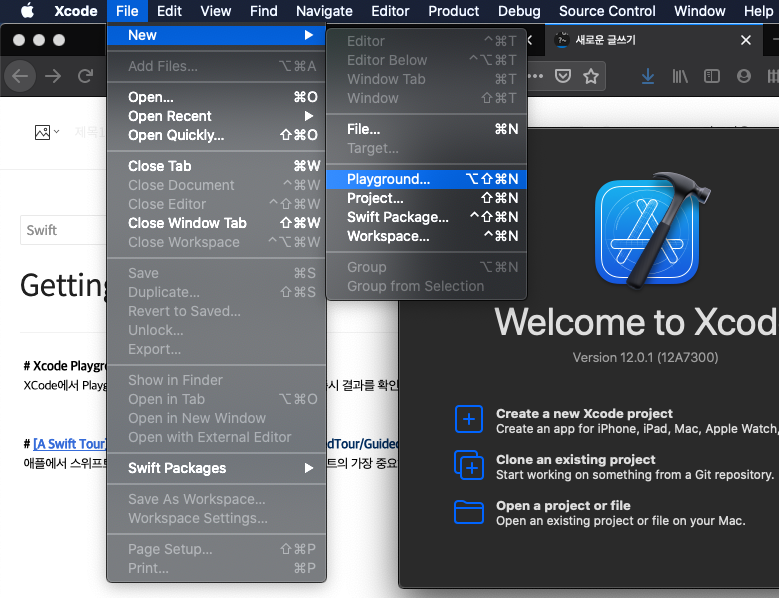
Task: Expand the New submenu arrow
Action: point(309,35)
